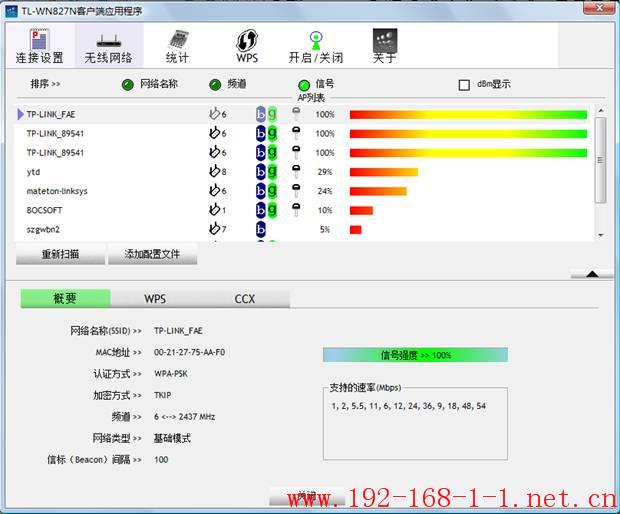This screenshot has width=620, height=514.
Task: Click the 信号强度 100% strength bar
Action: coord(415,355)
